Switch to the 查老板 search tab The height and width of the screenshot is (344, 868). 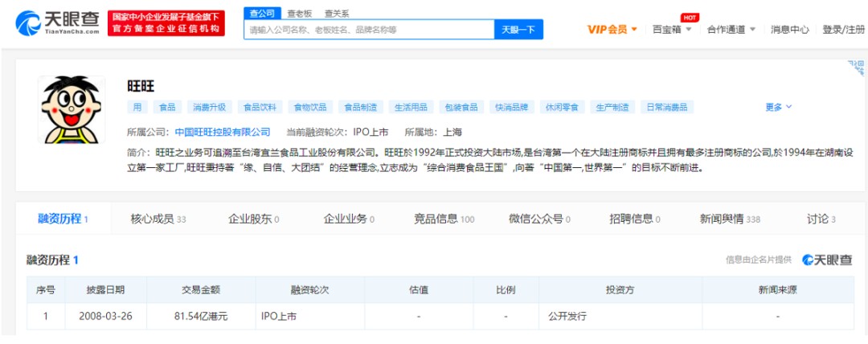tap(300, 14)
